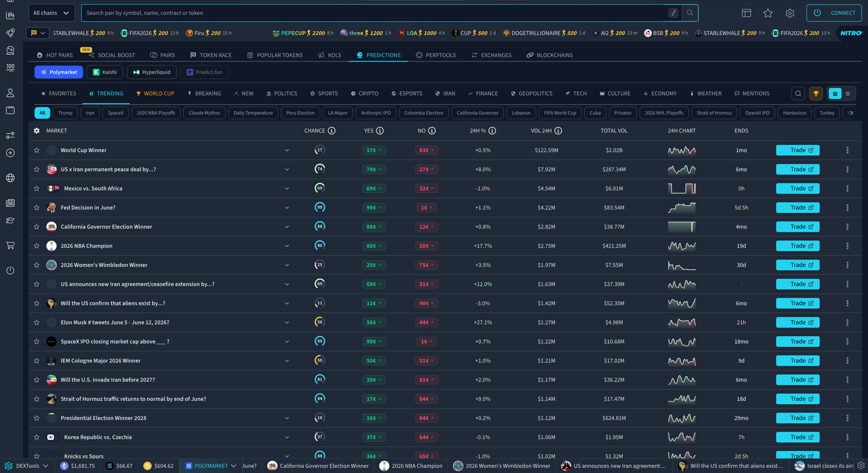Viewport: 868px width, 473px height.
Task: Select the WORLD CUP category tab
Action: 155,93
